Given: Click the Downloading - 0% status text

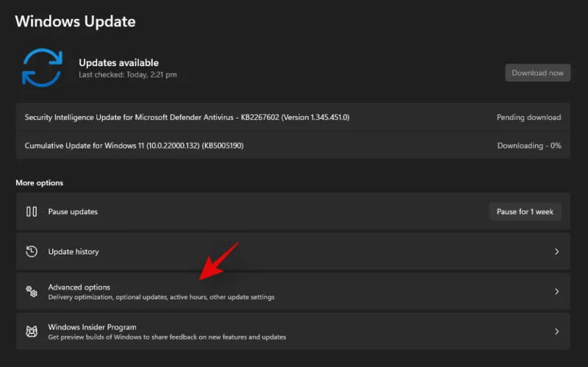Looking at the screenshot, I should point(529,146).
